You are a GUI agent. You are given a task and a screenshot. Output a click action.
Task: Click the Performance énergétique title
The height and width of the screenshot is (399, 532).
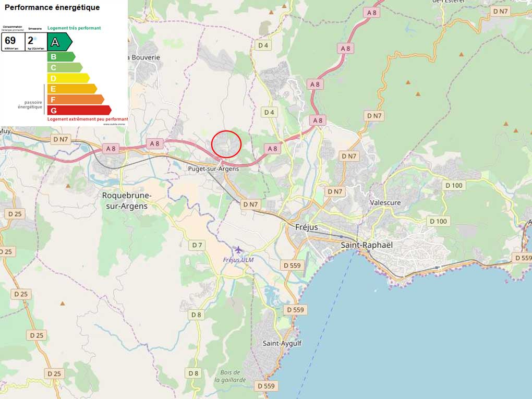point(52,8)
